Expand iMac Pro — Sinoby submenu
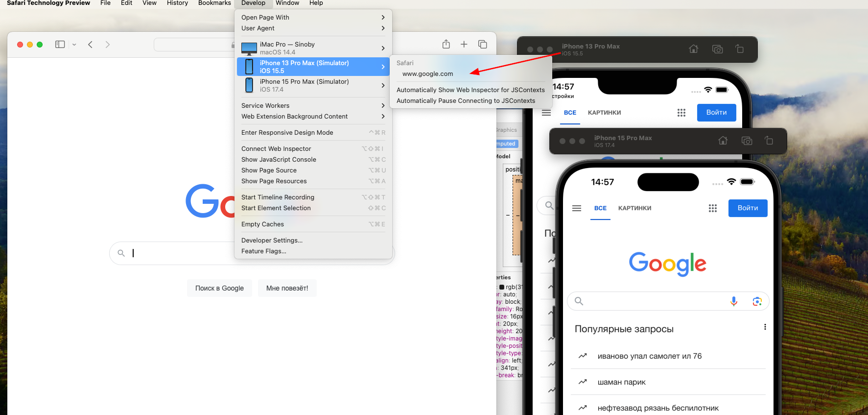This screenshot has width=868, height=415. [313, 48]
